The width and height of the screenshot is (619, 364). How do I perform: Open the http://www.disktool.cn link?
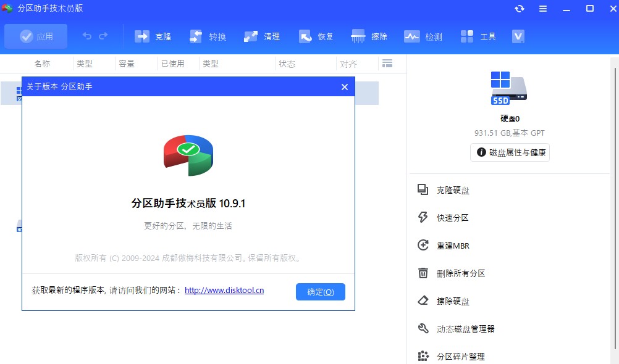click(224, 291)
